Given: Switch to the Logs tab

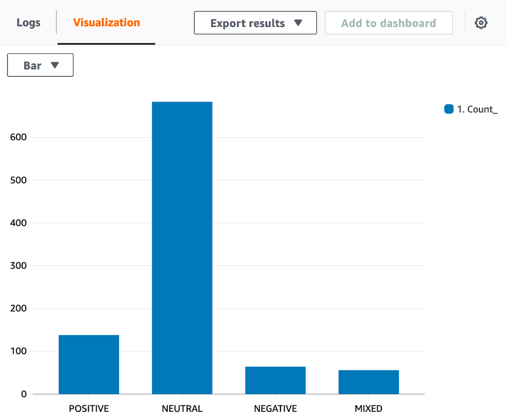Looking at the screenshot, I should point(28,22).
